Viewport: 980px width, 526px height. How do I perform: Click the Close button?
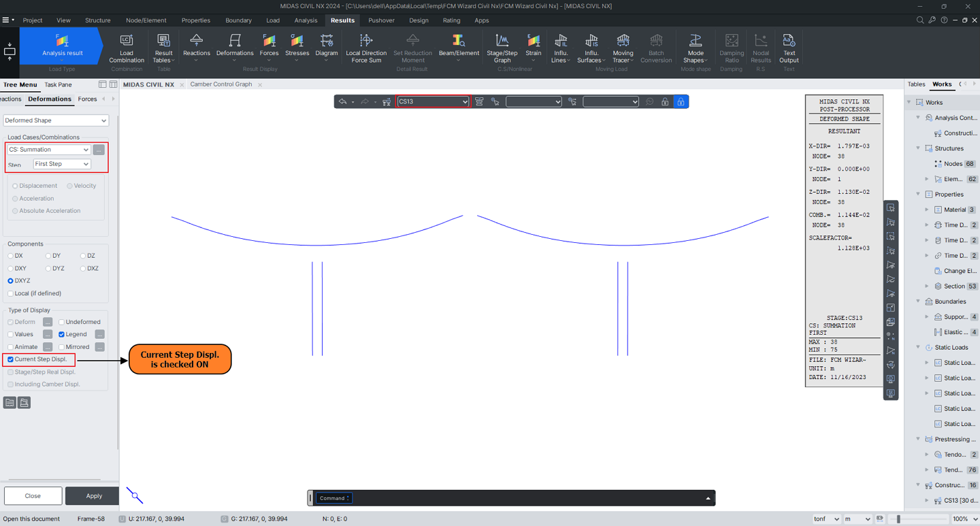point(33,495)
